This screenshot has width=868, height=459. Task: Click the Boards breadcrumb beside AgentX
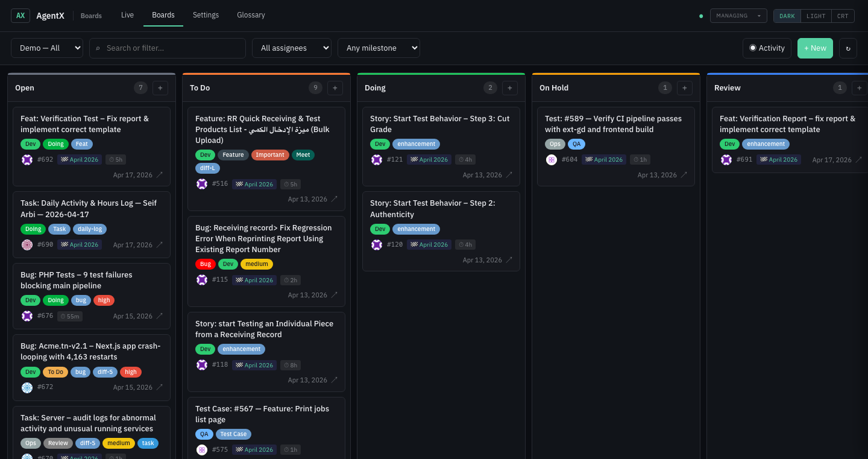(91, 16)
